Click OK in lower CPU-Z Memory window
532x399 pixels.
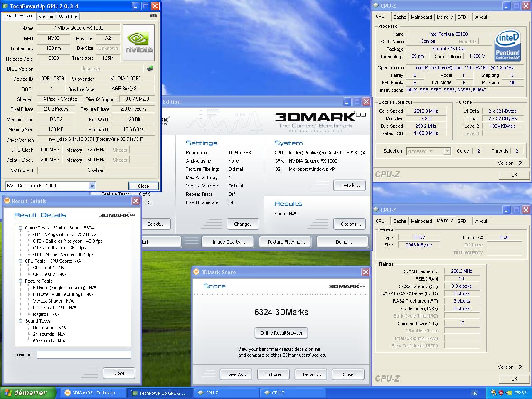pyautogui.click(x=514, y=379)
